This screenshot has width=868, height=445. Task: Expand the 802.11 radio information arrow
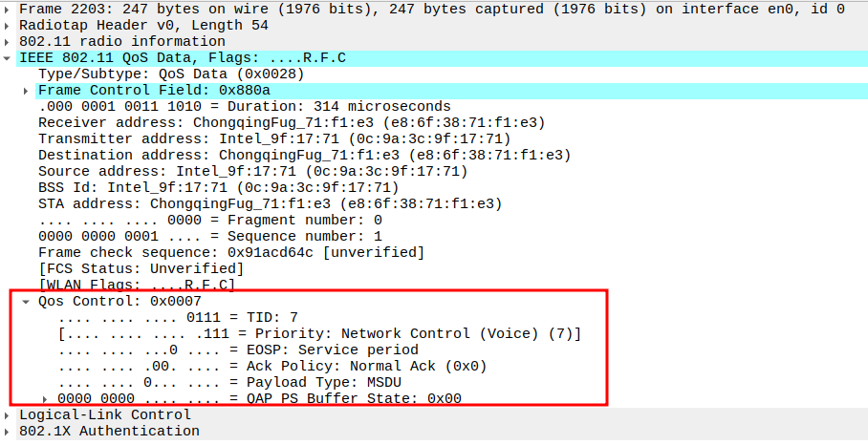pyautogui.click(x=9, y=41)
